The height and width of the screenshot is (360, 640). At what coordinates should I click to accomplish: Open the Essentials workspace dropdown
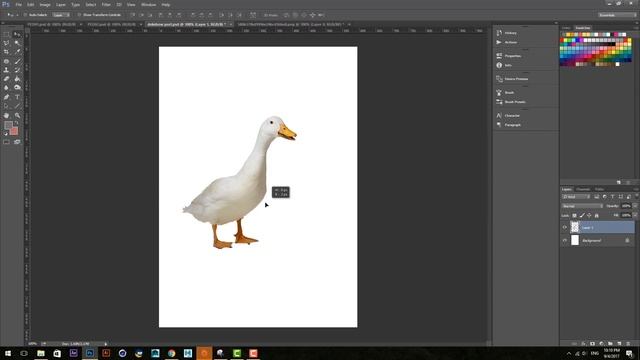[617, 15]
